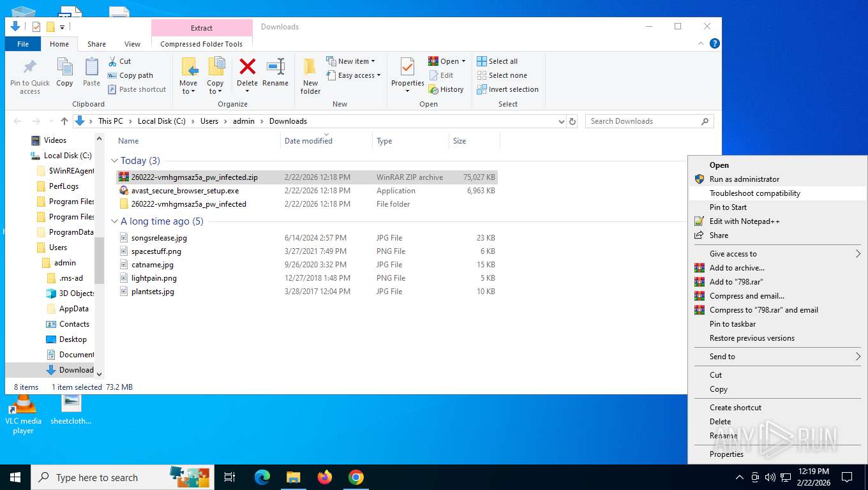Choose Create shortcut in context menu
Screen dimensions: 868x490
click(x=777, y=408)
